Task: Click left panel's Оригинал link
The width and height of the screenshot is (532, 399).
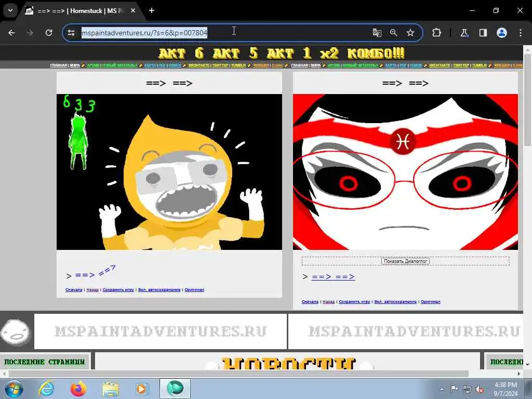Action: pos(194,290)
